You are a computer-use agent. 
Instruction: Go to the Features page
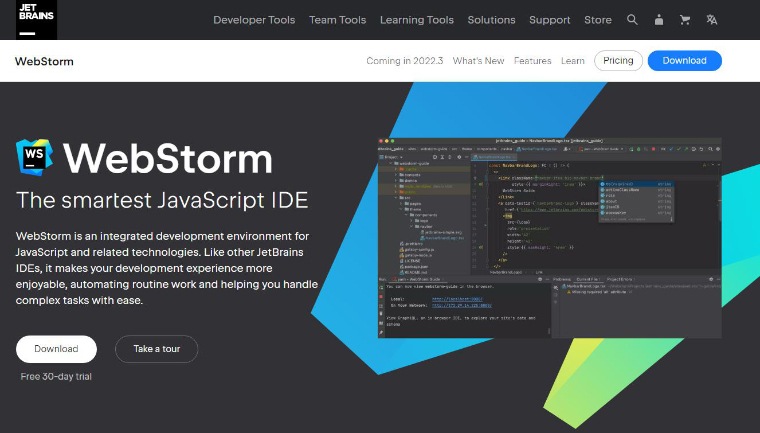pyautogui.click(x=533, y=61)
